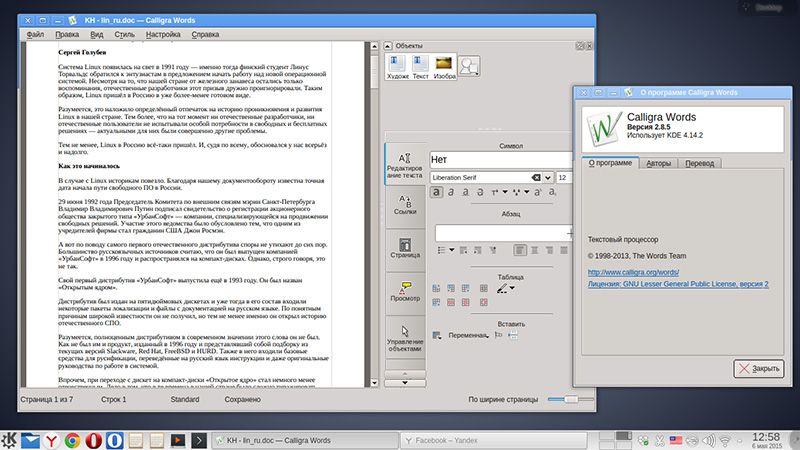Insert an Artistic text shape from Objects
The image size is (800, 450).
pos(397,67)
